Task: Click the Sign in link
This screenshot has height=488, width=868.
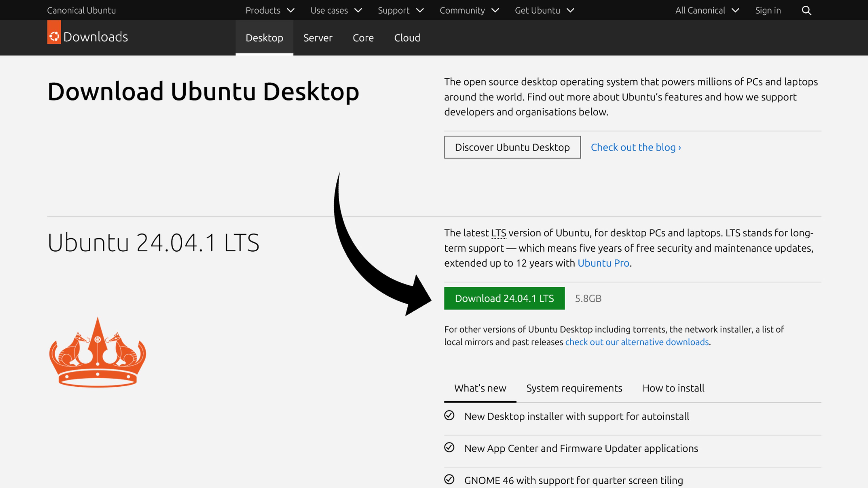Action: tap(768, 10)
